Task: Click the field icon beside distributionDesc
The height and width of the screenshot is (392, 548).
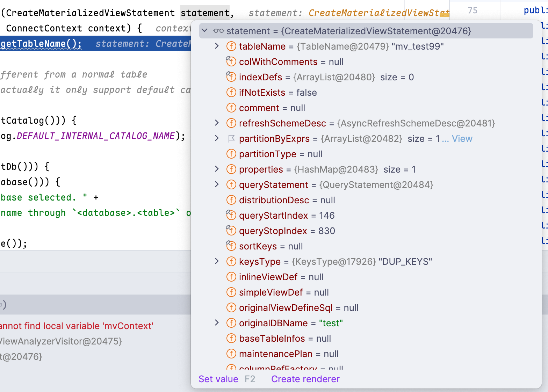Action: [231, 200]
